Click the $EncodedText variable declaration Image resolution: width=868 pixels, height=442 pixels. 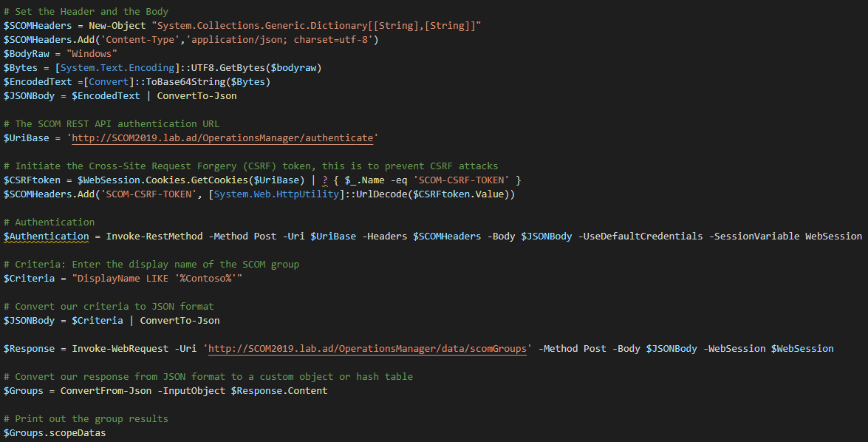[x=38, y=81]
